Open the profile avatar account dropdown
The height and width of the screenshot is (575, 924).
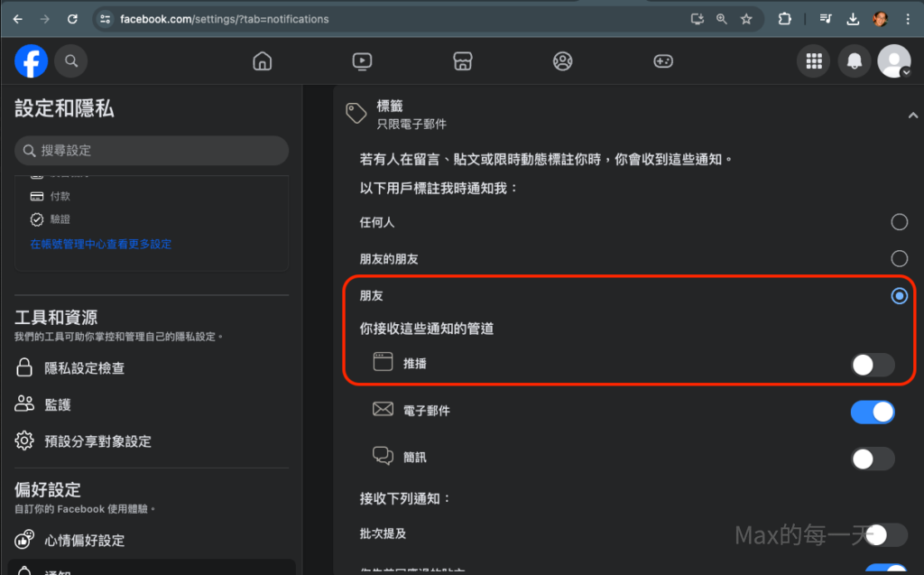pos(894,61)
